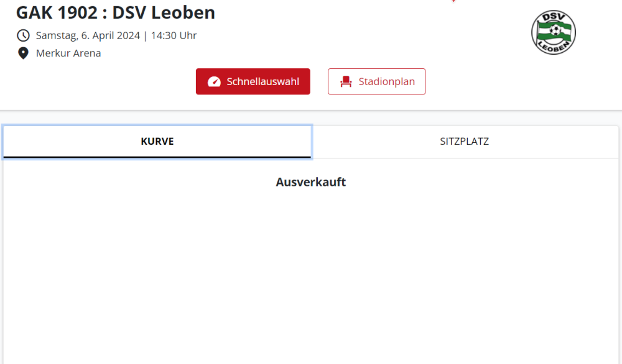Click 'GAK 1902' in the match heading
This screenshot has width=622, height=364.
click(x=56, y=12)
